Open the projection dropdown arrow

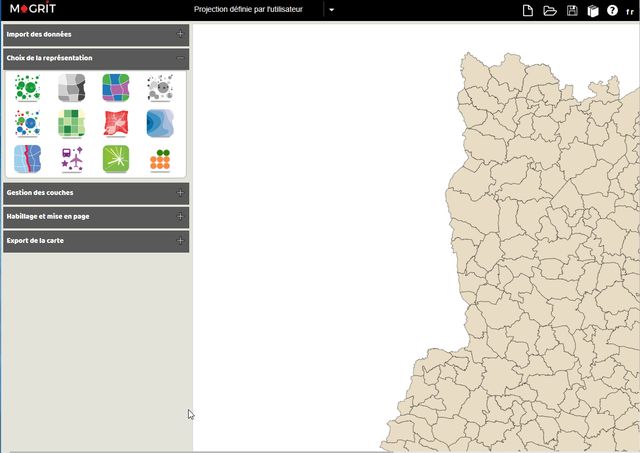(332, 10)
